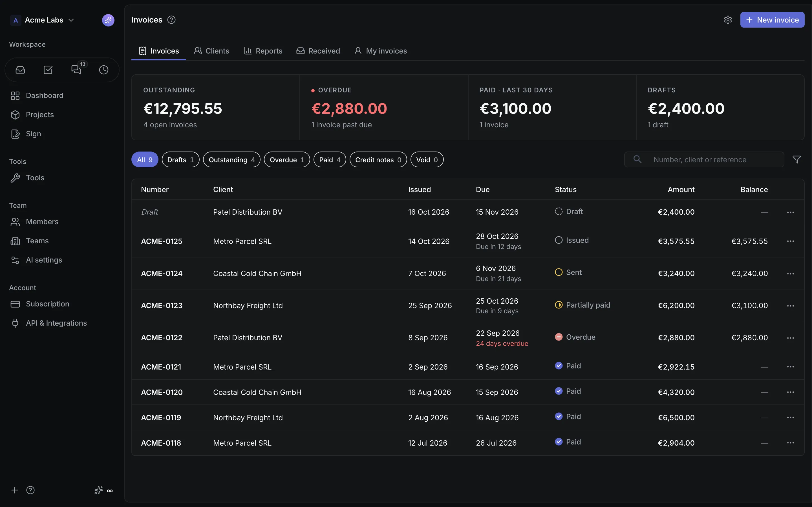Open the help icon beside Invoices title
Image resolution: width=812 pixels, height=507 pixels.
[171, 20]
